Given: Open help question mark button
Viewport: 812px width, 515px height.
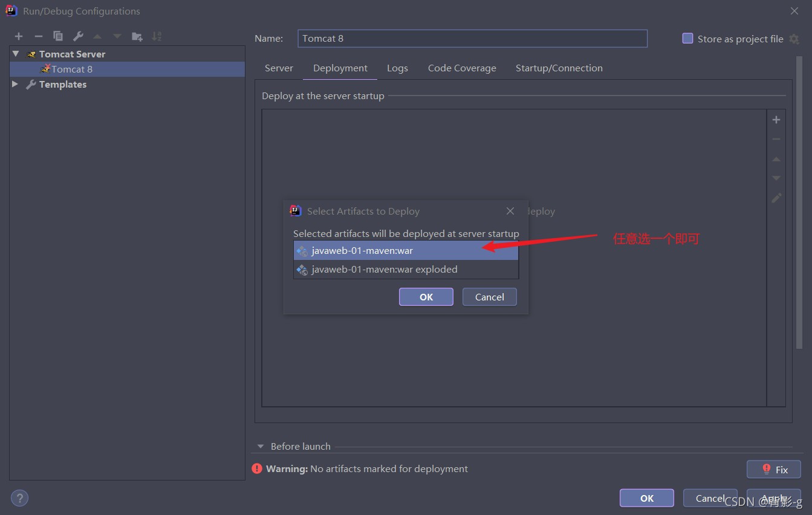Looking at the screenshot, I should tap(19, 498).
